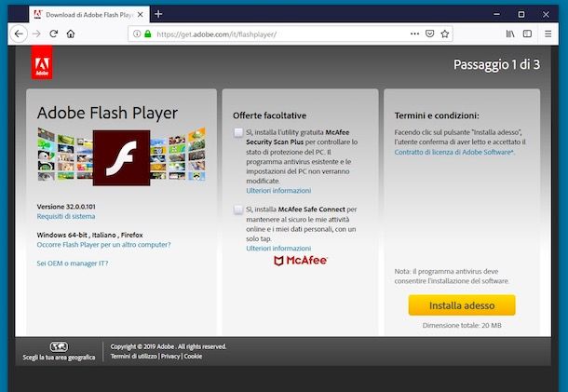Save page to Pocket icon
Viewport: 568px width, 392px height.
tap(429, 34)
